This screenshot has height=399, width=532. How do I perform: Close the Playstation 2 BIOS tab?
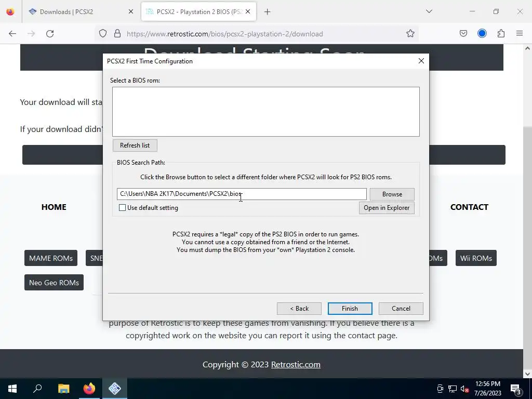248,11
